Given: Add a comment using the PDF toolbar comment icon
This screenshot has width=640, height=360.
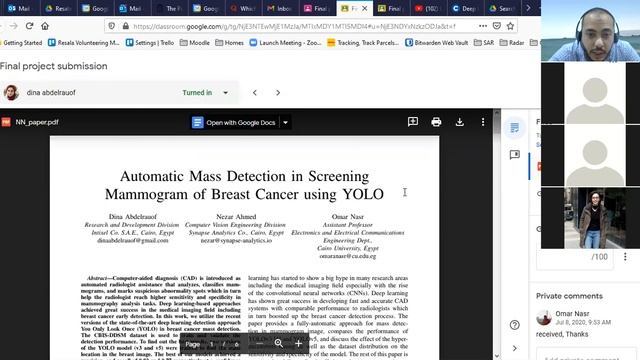Looking at the screenshot, I should [x=413, y=122].
